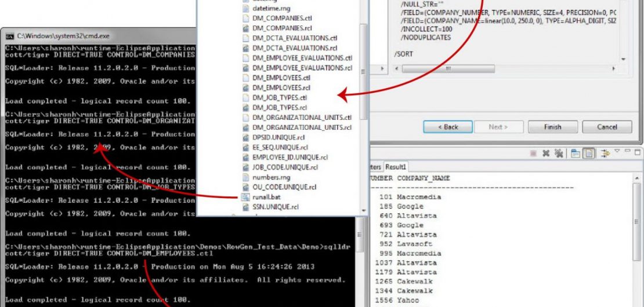Viewport: 644px width, 307px height.
Task: Click the DM_EMPLOYEE_EVALUATIONS.rcl file icon
Action: [x=245, y=68]
